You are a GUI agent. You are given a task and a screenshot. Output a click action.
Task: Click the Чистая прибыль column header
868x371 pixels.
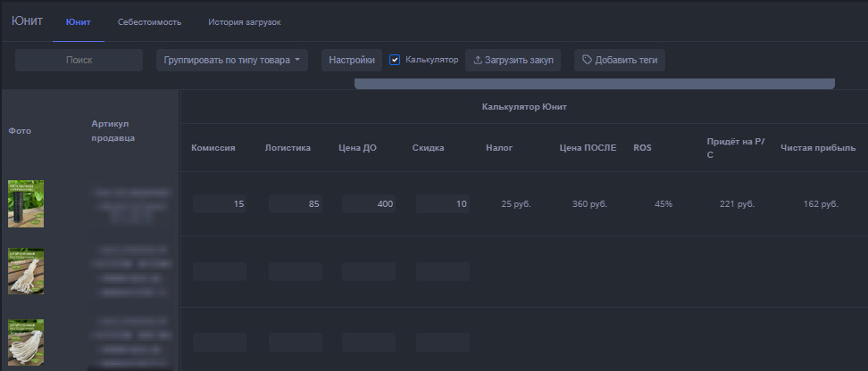tap(817, 148)
